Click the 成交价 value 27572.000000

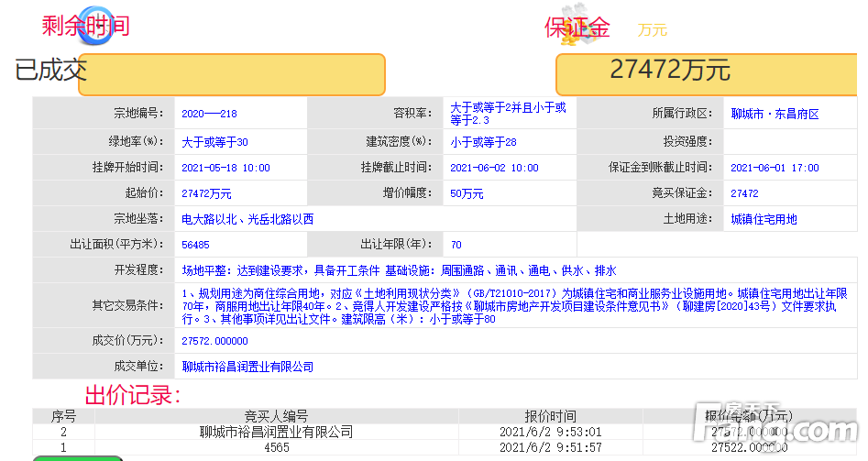[215, 341]
